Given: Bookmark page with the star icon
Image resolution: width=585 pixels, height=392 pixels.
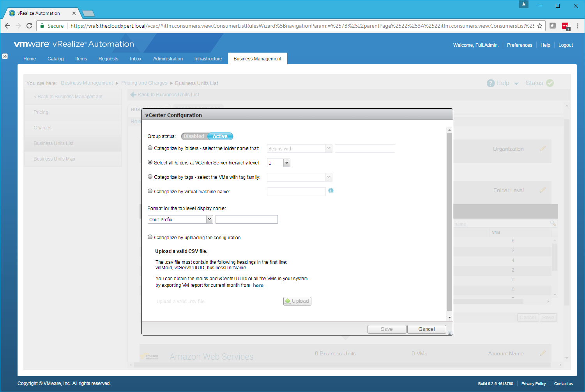Looking at the screenshot, I should [x=540, y=26].
